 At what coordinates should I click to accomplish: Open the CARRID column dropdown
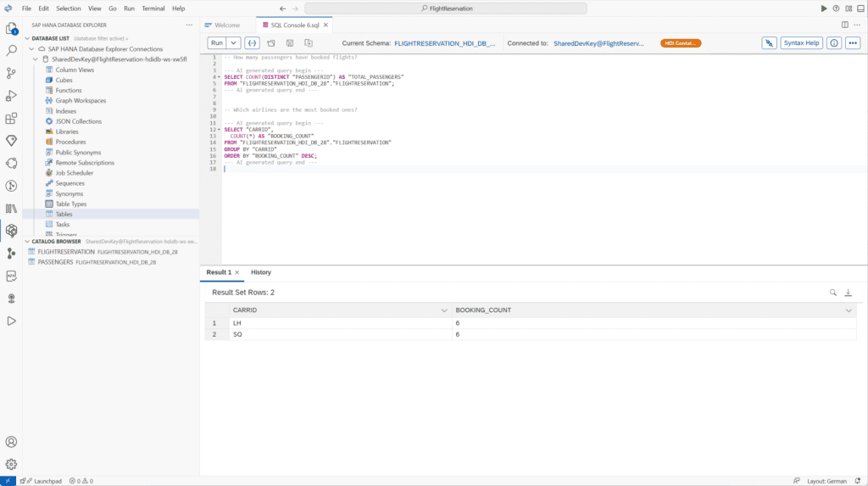pos(444,310)
